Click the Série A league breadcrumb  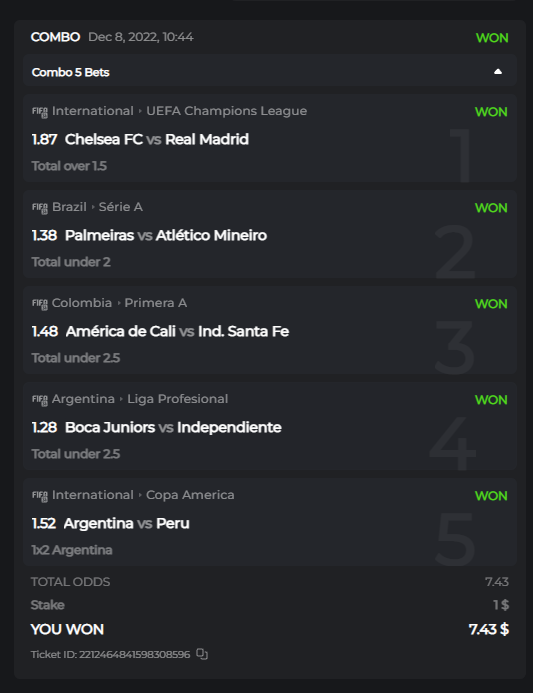point(121,207)
